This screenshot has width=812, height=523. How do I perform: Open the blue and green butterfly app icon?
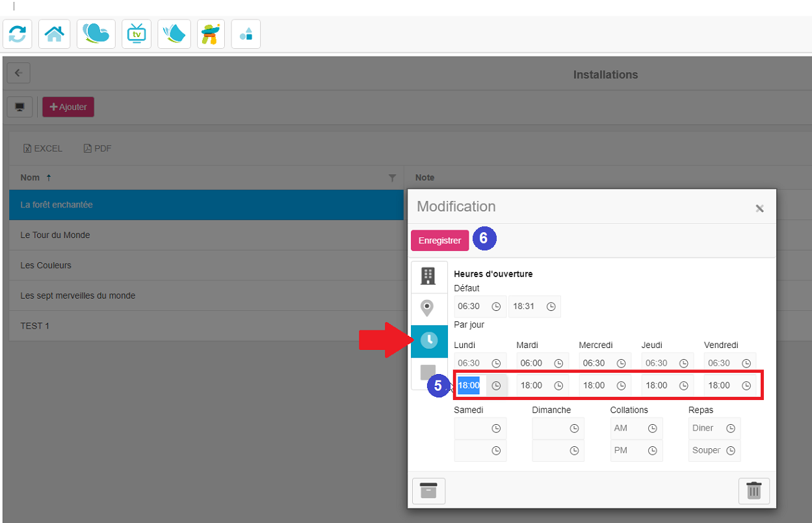tap(96, 34)
